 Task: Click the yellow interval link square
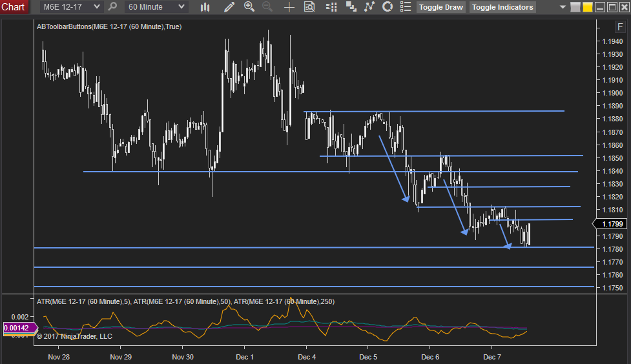(x=588, y=7)
